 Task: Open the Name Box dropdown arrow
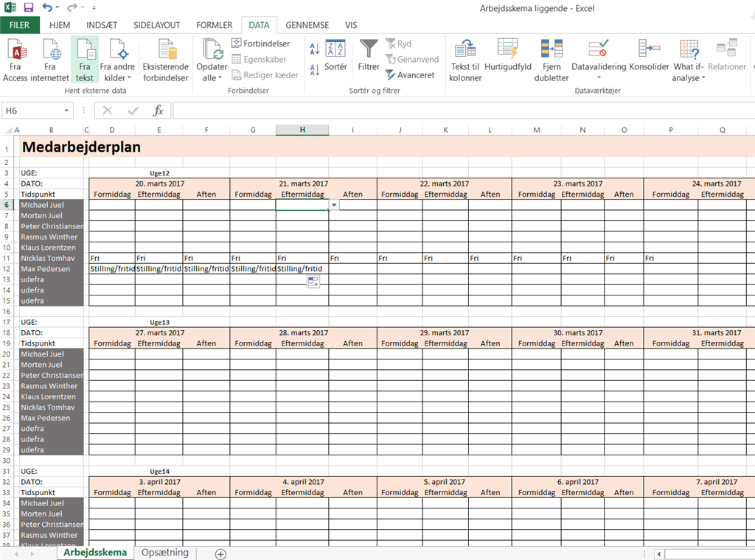tap(66, 111)
